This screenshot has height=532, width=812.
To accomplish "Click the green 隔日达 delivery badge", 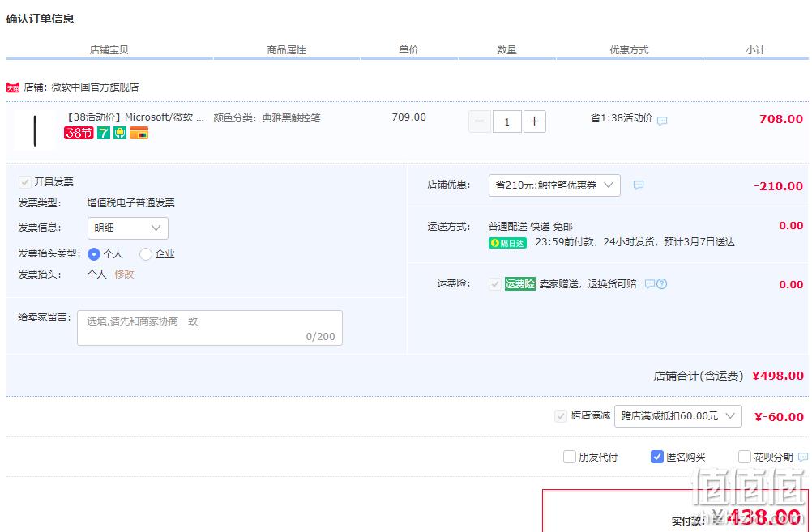I will tap(507, 243).
